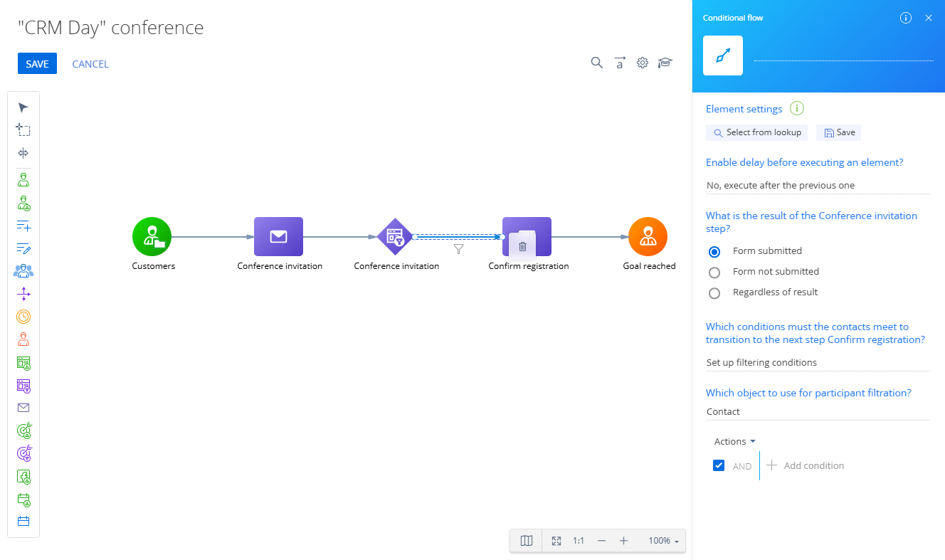Screen dimensions: 945x560
Task: Open the search magnifier above the canvas
Action: click(597, 63)
